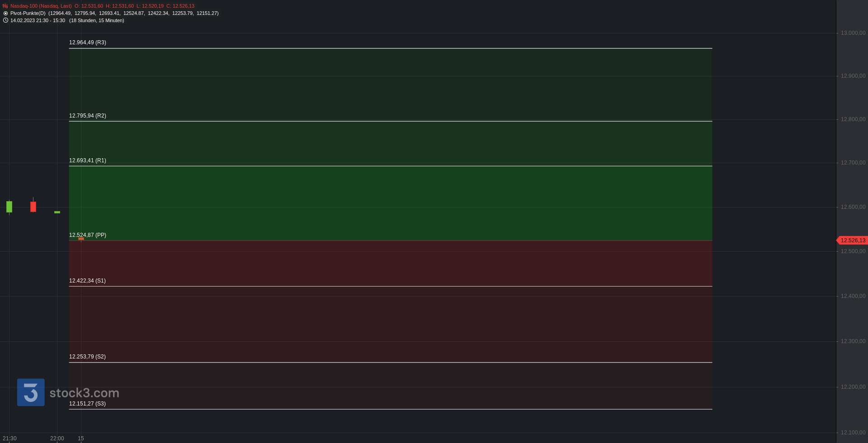Select the 12.795,94 (R2) pivot line label
The image size is (868, 443).
pyautogui.click(x=88, y=116)
